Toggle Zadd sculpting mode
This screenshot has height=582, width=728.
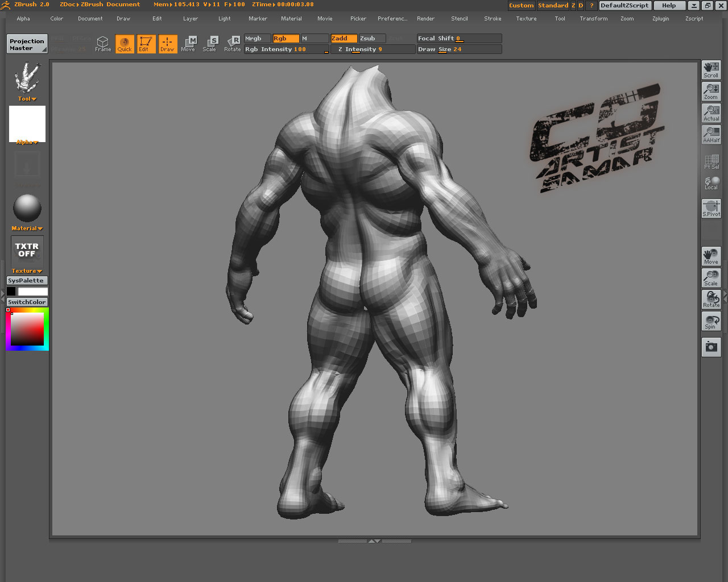pyautogui.click(x=344, y=38)
